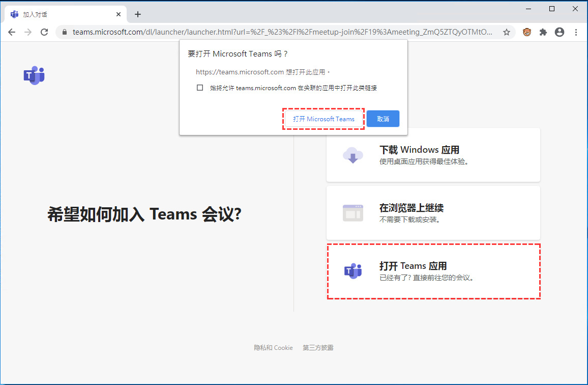Screen dimensions: 588x385
Task: Select the 加入对话 browser tab
Action: [66, 14]
